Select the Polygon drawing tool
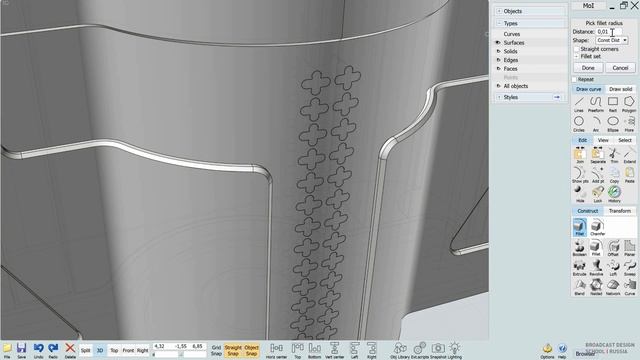 [x=629, y=104]
